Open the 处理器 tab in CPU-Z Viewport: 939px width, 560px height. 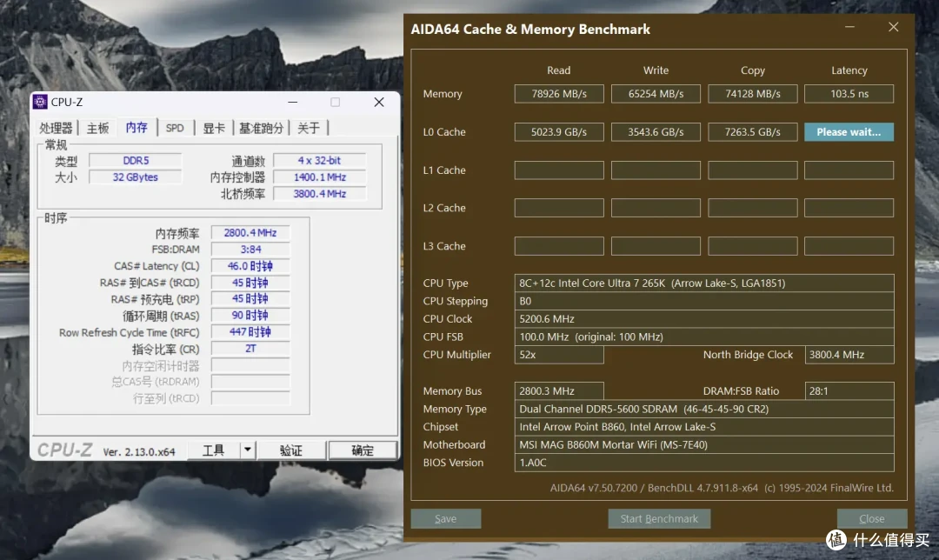pos(56,128)
